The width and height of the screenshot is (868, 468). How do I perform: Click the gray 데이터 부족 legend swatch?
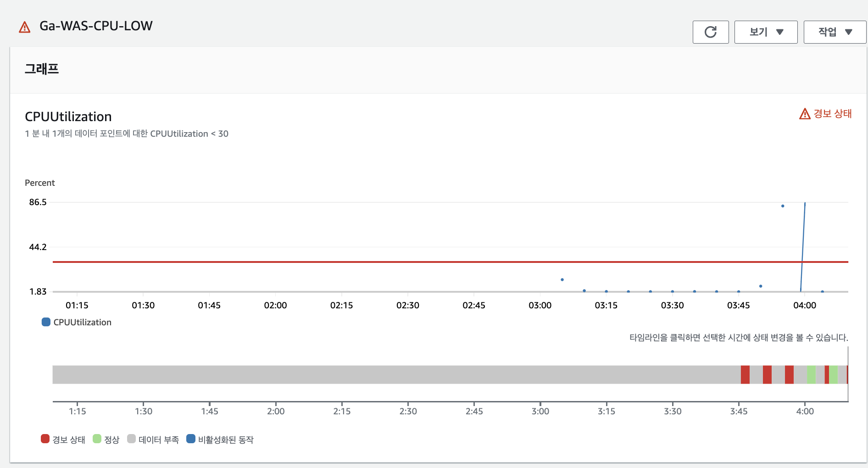[131, 439]
